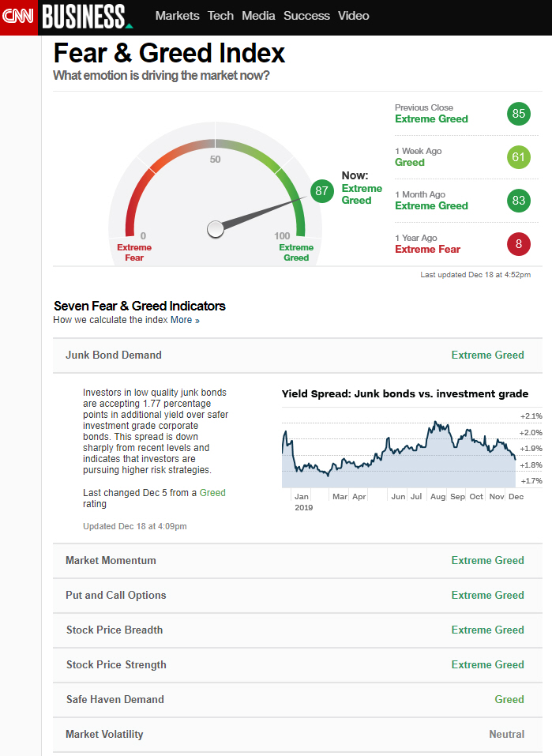Open the Video nav item

pyautogui.click(x=353, y=16)
